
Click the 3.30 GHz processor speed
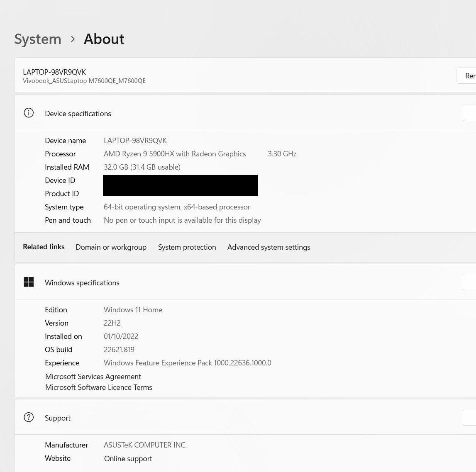tap(282, 154)
